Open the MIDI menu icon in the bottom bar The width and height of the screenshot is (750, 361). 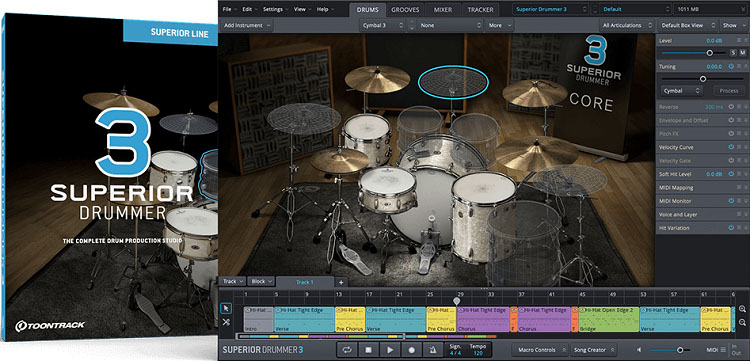click(723, 350)
